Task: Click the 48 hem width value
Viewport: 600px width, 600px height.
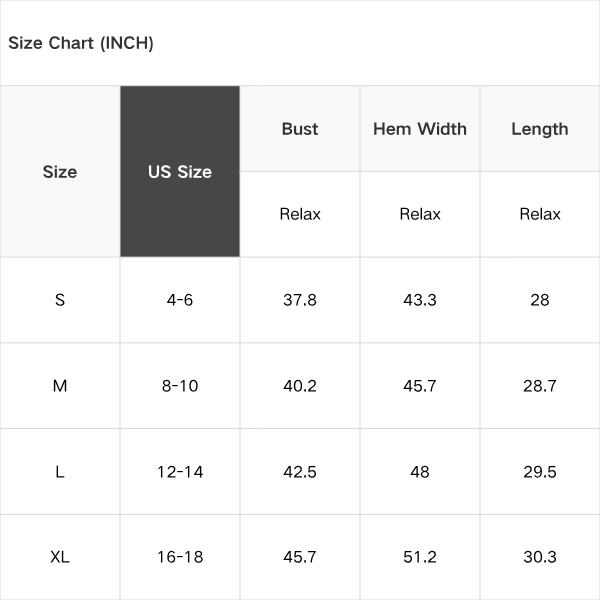Action: [x=420, y=471]
